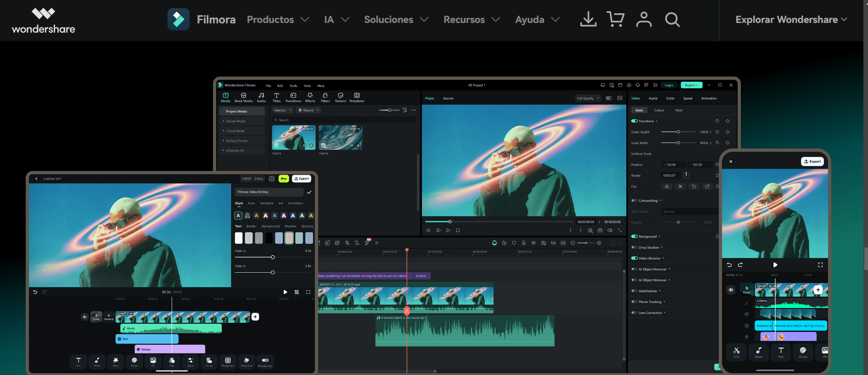Screen dimensions: 868x375
Task: Toggle the Background switch in properties panel
Action: point(634,237)
